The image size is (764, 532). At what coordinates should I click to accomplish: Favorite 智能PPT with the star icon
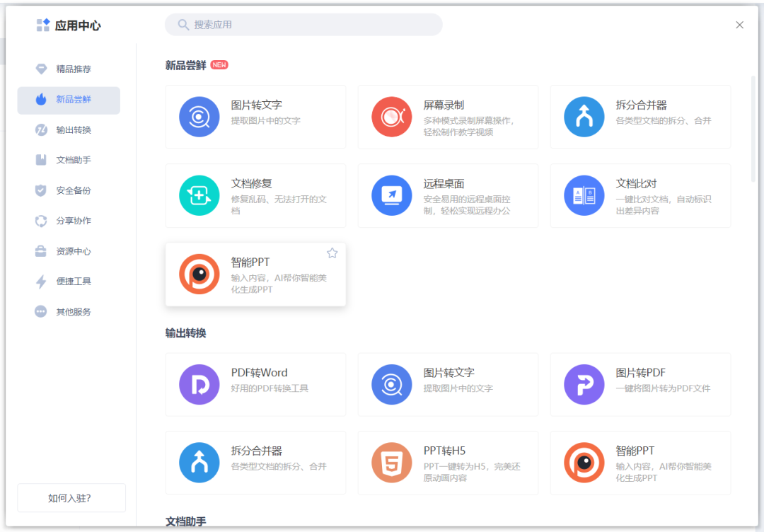(332, 253)
